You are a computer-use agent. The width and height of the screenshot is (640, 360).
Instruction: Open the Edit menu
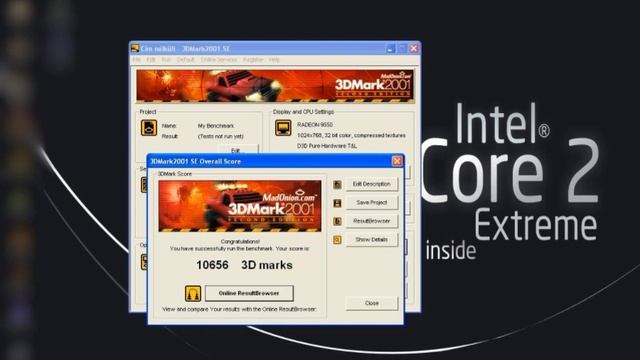click(151, 60)
